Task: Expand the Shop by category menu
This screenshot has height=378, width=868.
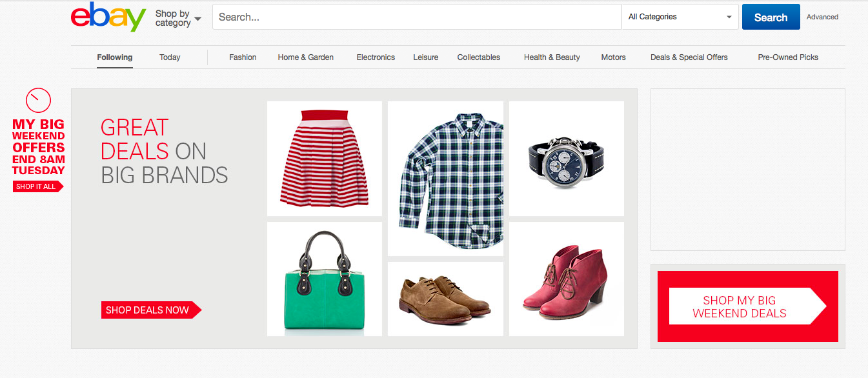Action: [178, 18]
